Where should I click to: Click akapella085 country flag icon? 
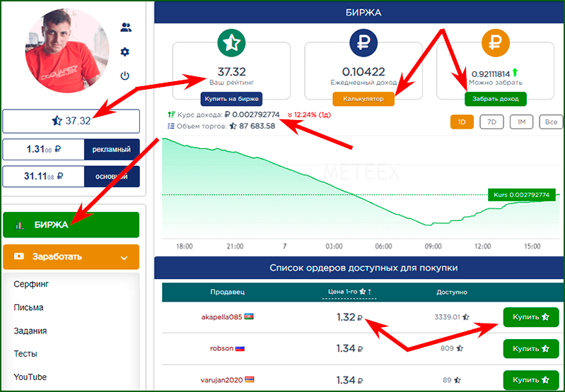(249, 316)
